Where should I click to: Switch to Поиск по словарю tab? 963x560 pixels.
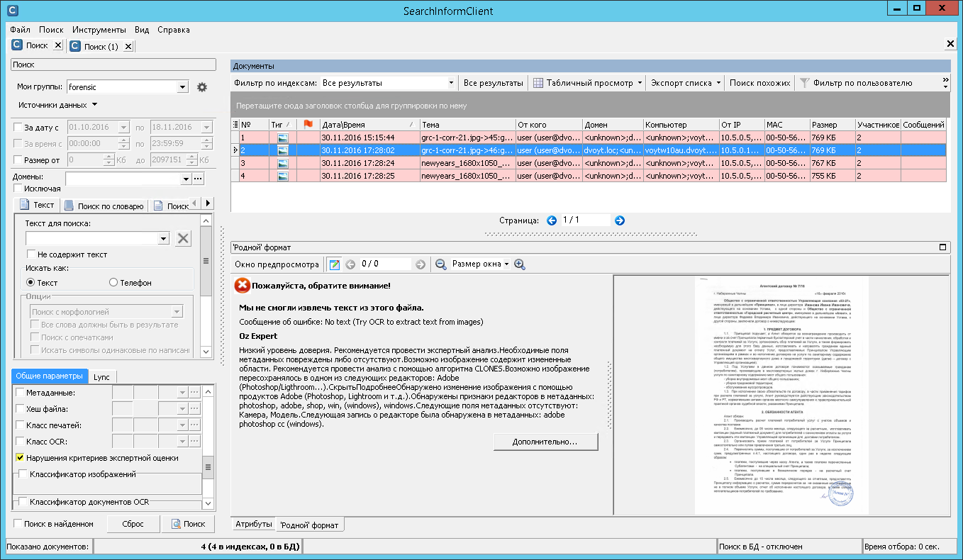coord(104,206)
